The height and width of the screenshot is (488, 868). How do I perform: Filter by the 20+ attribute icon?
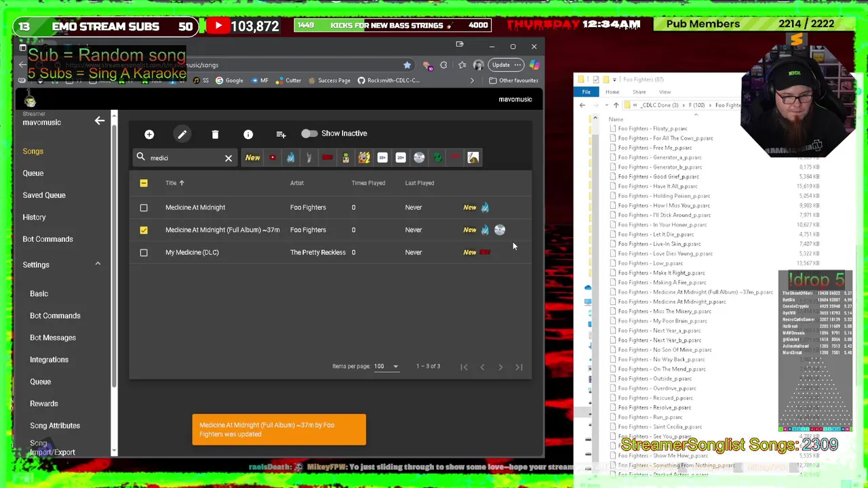click(401, 158)
